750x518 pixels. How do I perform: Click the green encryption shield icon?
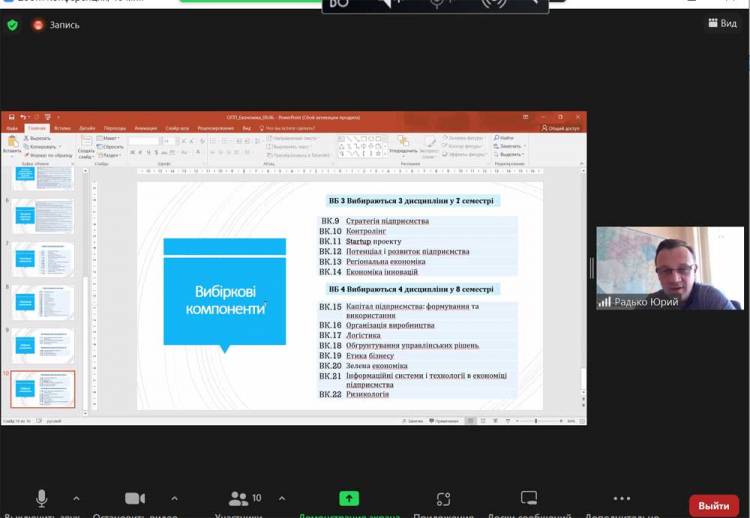tap(13, 24)
